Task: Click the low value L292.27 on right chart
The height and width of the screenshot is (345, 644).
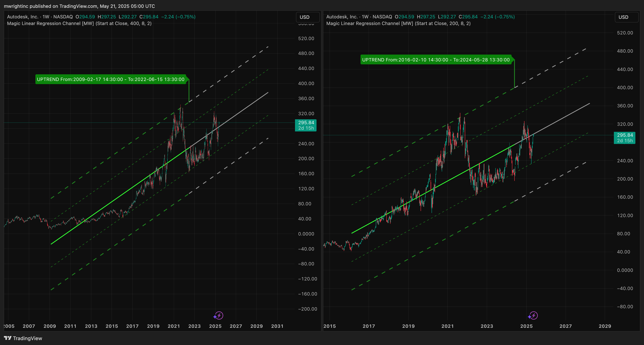Action: point(447,17)
